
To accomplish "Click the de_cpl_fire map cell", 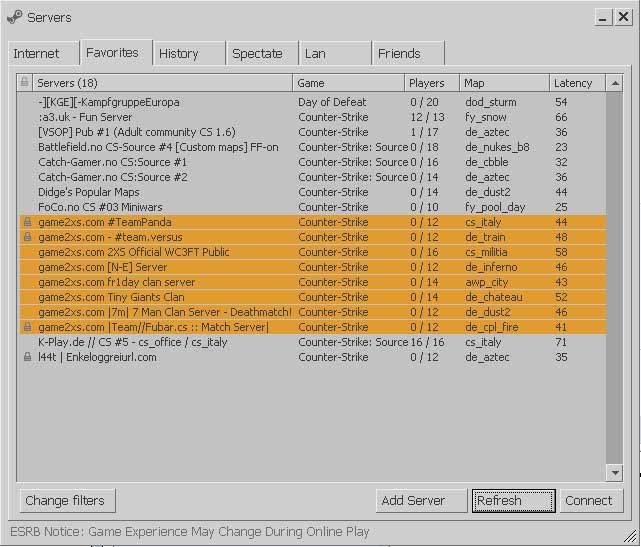I will (491, 327).
